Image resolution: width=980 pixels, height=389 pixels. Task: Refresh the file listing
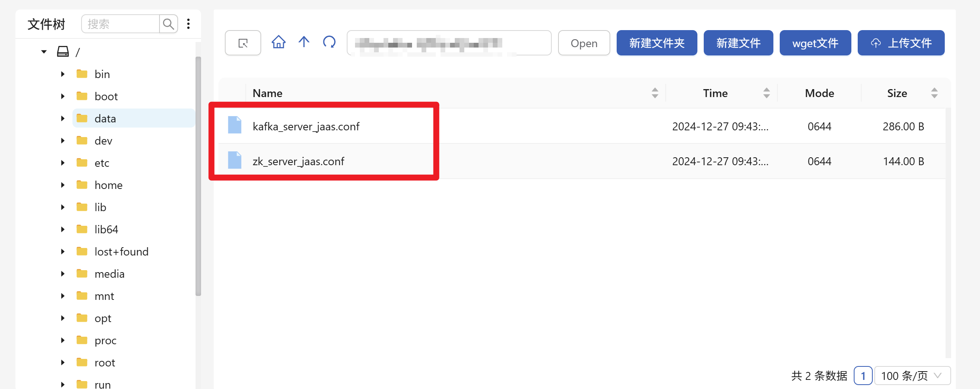point(329,42)
